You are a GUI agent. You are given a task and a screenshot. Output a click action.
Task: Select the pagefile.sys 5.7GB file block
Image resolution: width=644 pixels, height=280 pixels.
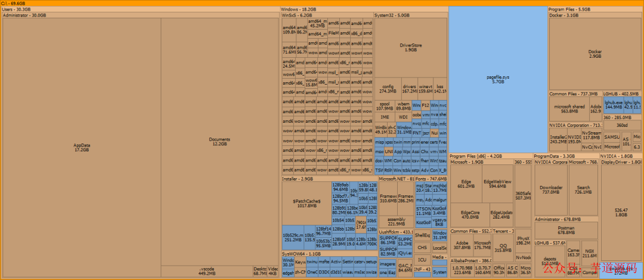click(498, 80)
